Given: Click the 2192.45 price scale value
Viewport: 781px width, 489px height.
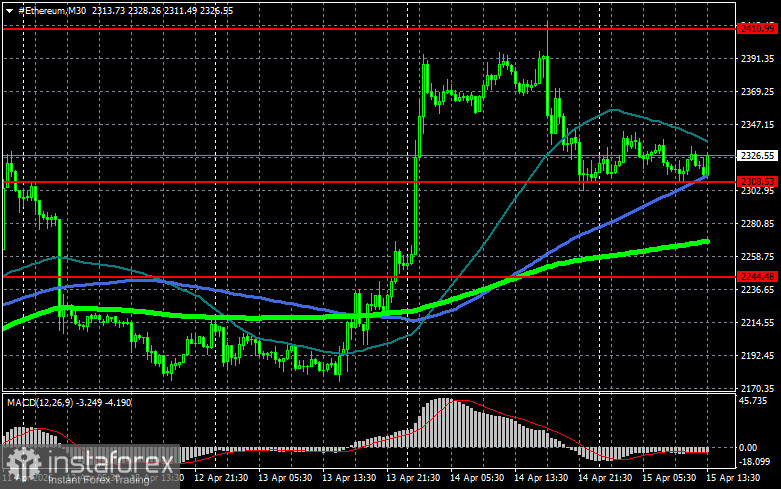Looking at the screenshot, I should 757,356.
